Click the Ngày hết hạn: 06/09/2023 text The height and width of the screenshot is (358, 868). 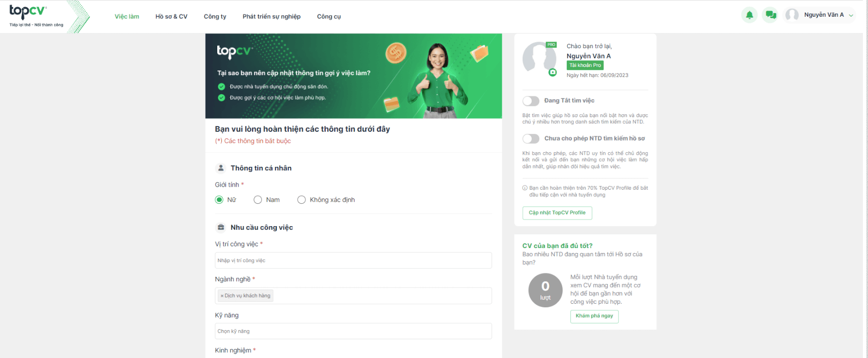click(597, 76)
